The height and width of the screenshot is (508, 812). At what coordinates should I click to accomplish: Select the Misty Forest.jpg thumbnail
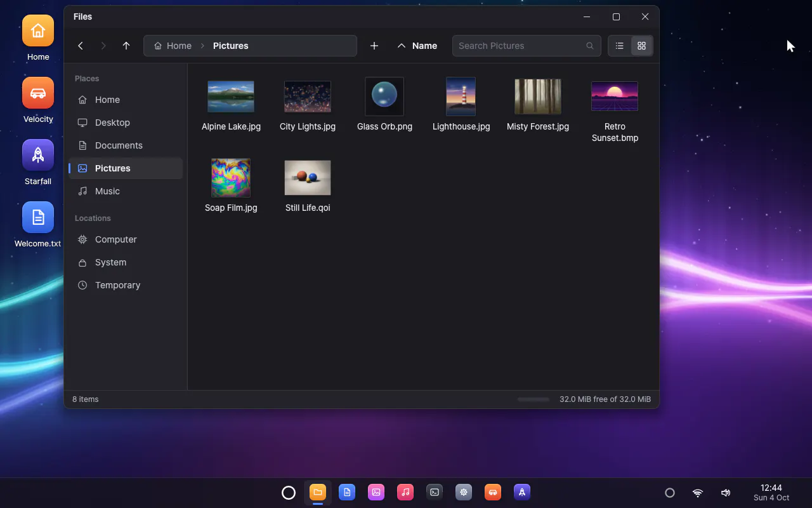click(538, 97)
